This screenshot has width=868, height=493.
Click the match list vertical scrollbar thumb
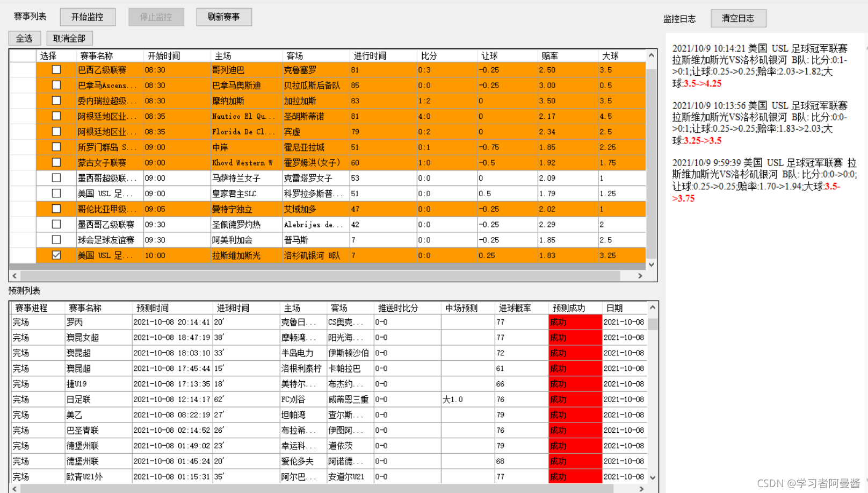(652, 163)
